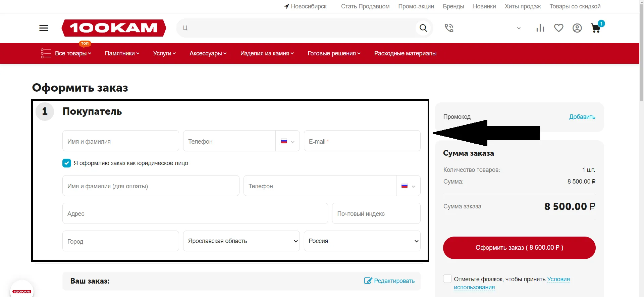The height and width of the screenshot is (297, 644).
Task: Click the Редактировать order link
Action: coord(389,281)
